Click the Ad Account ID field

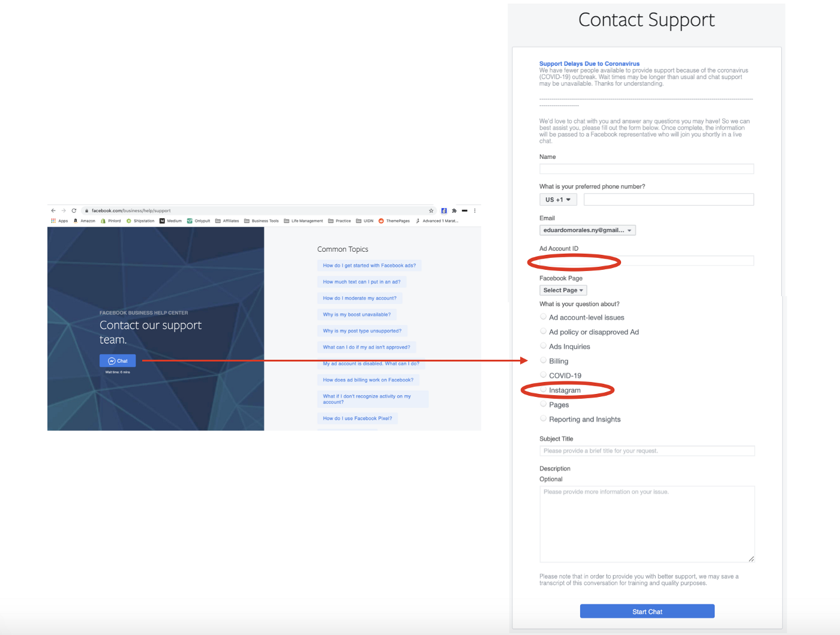pos(647,261)
